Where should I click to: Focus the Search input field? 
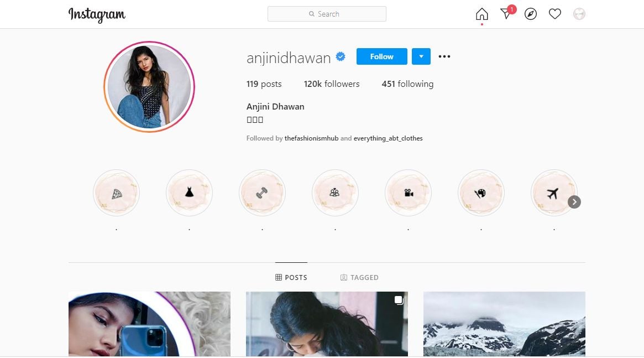[x=327, y=14]
